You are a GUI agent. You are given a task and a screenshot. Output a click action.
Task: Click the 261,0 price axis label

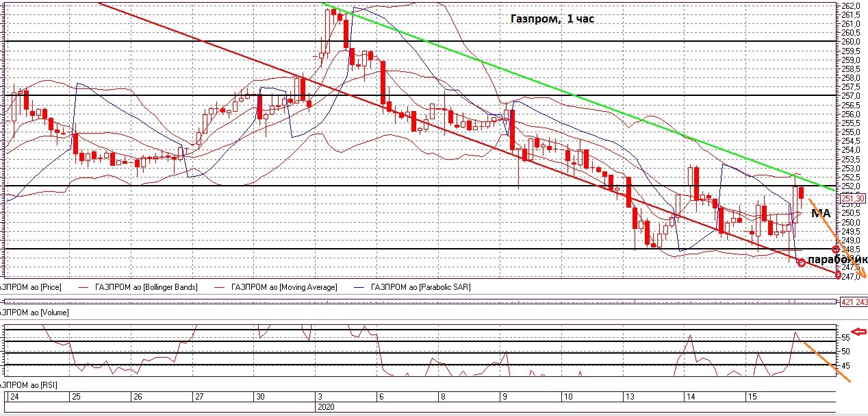(850, 23)
